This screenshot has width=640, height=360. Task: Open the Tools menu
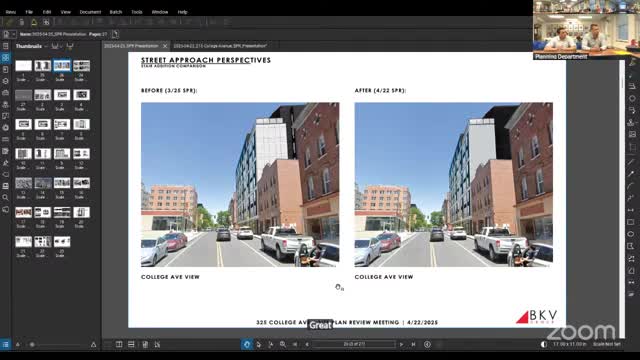[x=137, y=12]
